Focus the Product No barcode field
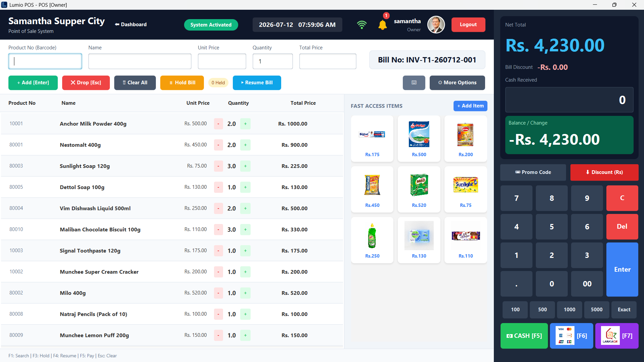The image size is (644, 362). (45, 61)
